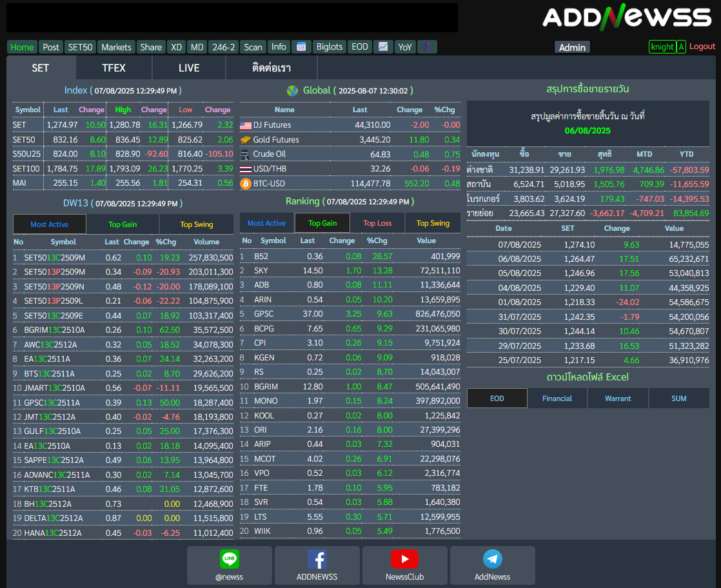Click DW symbol HANA13C2512A
Image resolution: width=721 pixels, height=588 pixels.
(53, 533)
